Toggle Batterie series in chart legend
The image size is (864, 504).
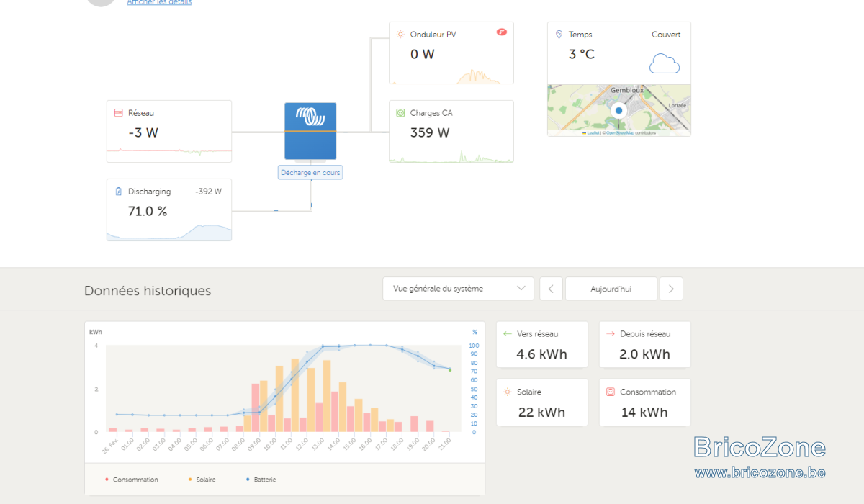261,480
